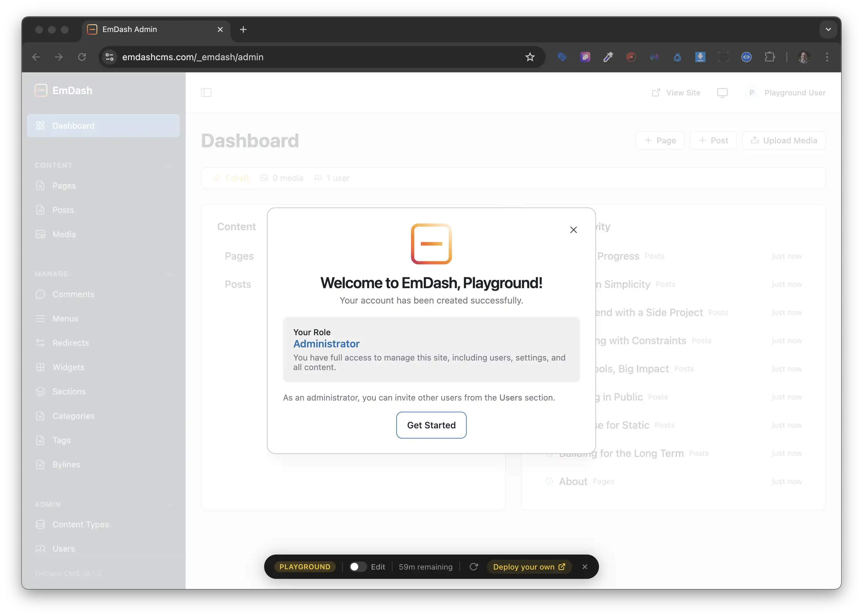
Task: Click Posts row in Content card
Action: click(x=238, y=284)
